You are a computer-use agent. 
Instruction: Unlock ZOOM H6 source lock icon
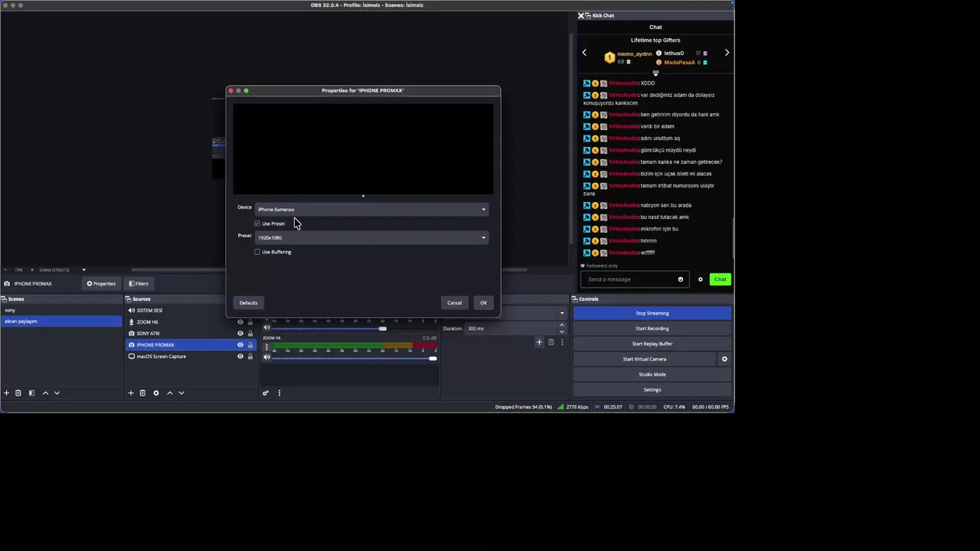250,322
